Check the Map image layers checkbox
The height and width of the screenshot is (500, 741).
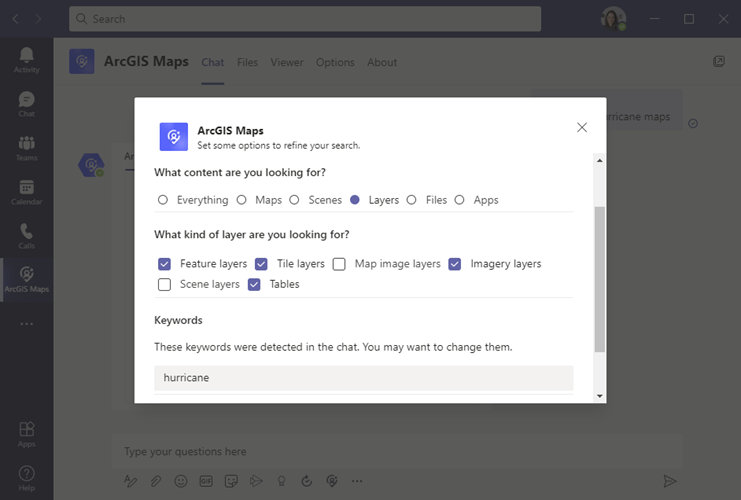(x=339, y=264)
